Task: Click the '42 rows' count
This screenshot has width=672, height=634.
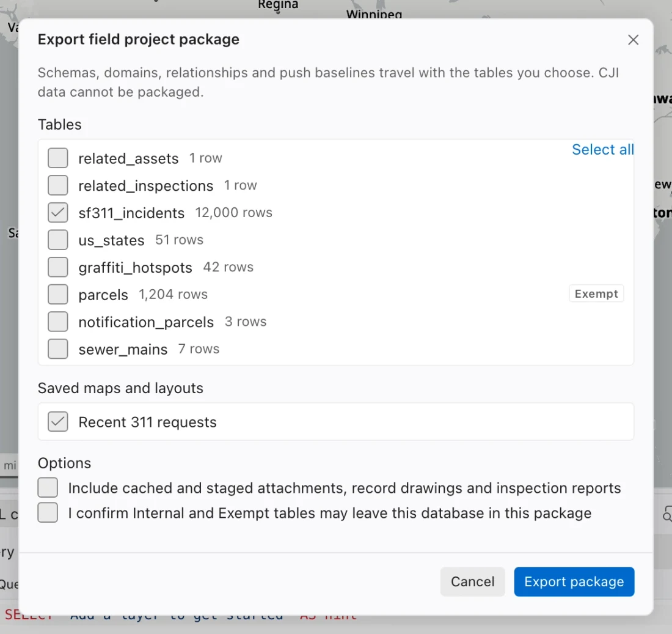Action: tap(228, 267)
